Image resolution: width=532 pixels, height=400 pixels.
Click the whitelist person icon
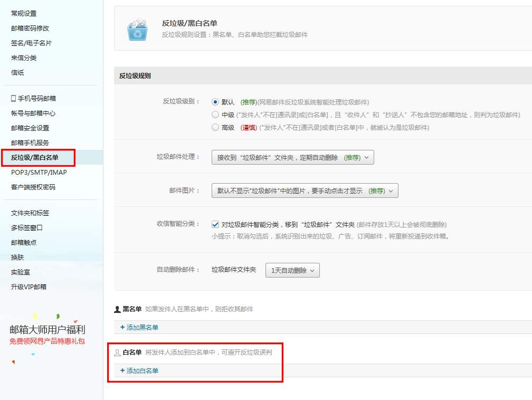point(117,353)
